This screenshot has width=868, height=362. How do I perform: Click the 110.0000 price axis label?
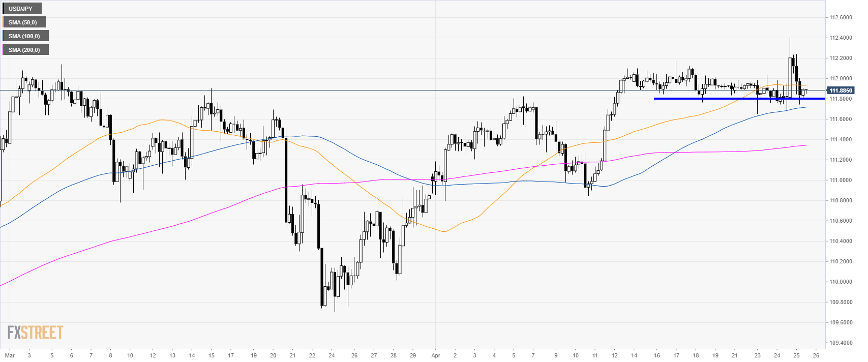click(841, 282)
